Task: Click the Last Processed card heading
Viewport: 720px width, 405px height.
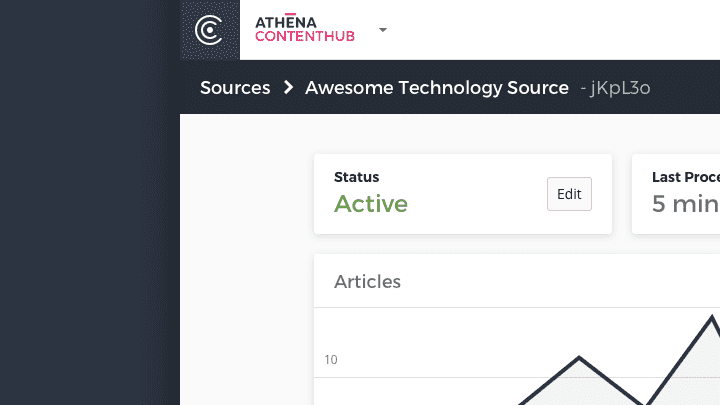Action: 686,177
